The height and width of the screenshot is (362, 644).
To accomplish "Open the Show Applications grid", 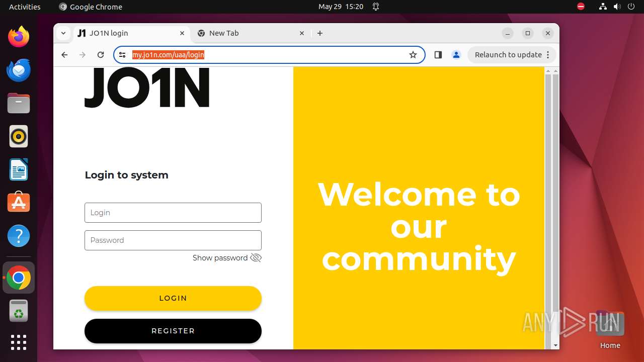I will pyautogui.click(x=19, y=342).
